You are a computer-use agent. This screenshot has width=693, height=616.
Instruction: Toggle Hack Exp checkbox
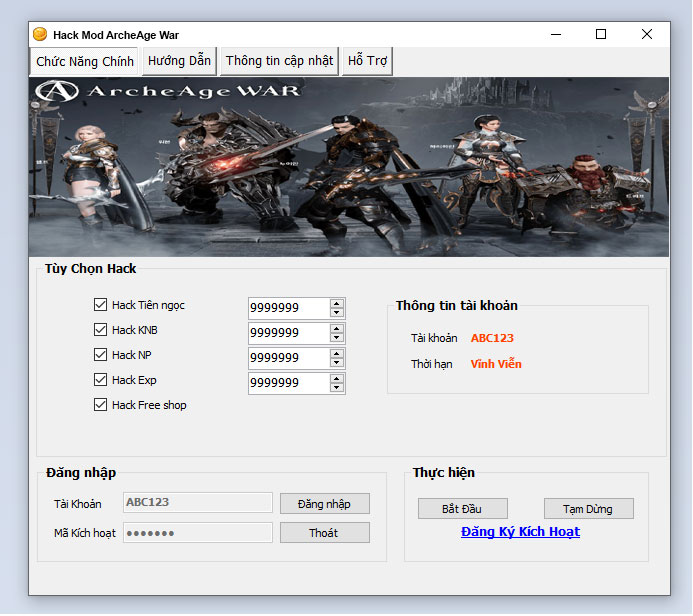(x=100, y=380)
